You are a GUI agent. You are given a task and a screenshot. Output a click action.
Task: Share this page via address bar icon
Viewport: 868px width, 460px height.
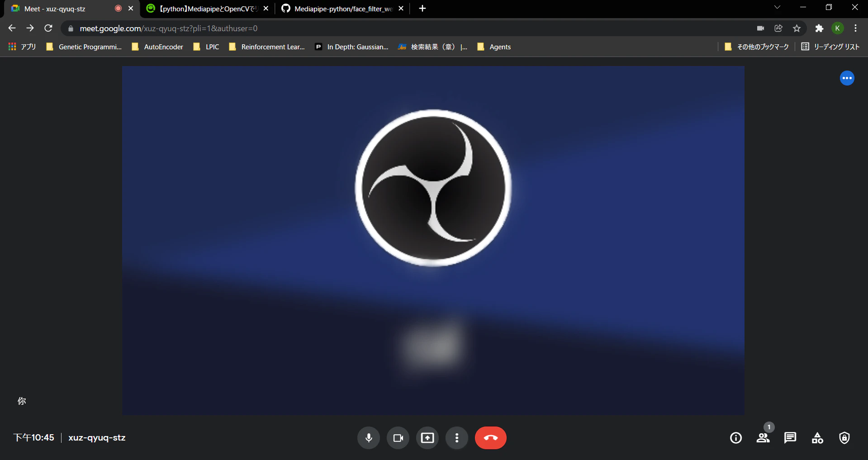pos(778,28)
